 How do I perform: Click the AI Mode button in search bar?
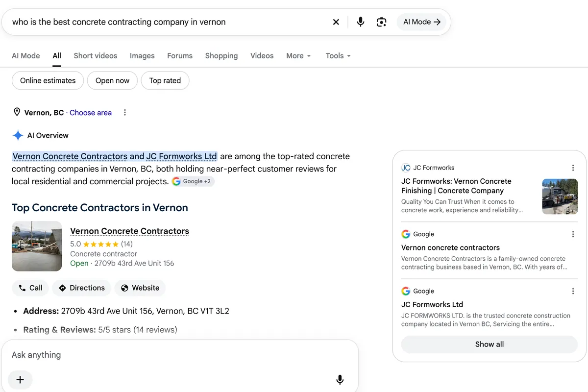(421, 22)
